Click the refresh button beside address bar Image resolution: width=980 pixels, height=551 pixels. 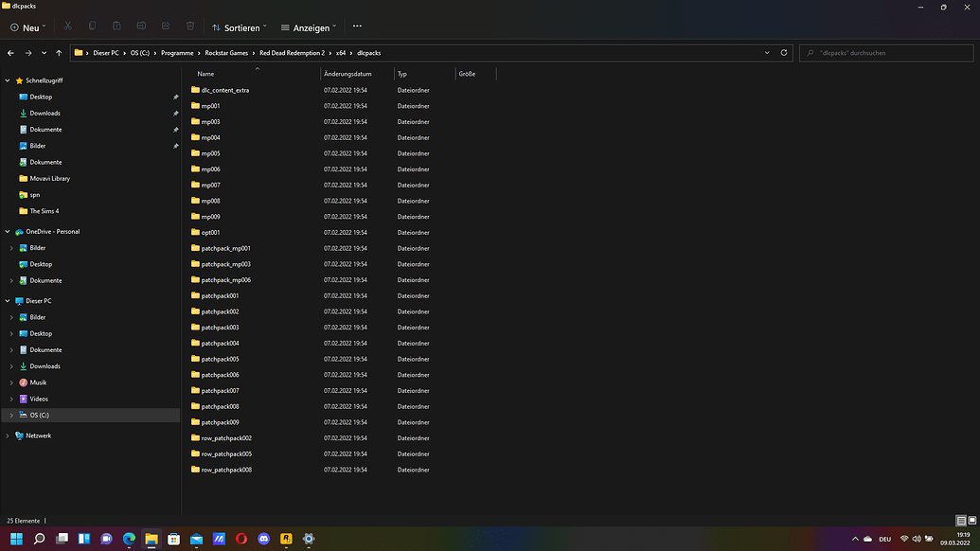point(784,53)
